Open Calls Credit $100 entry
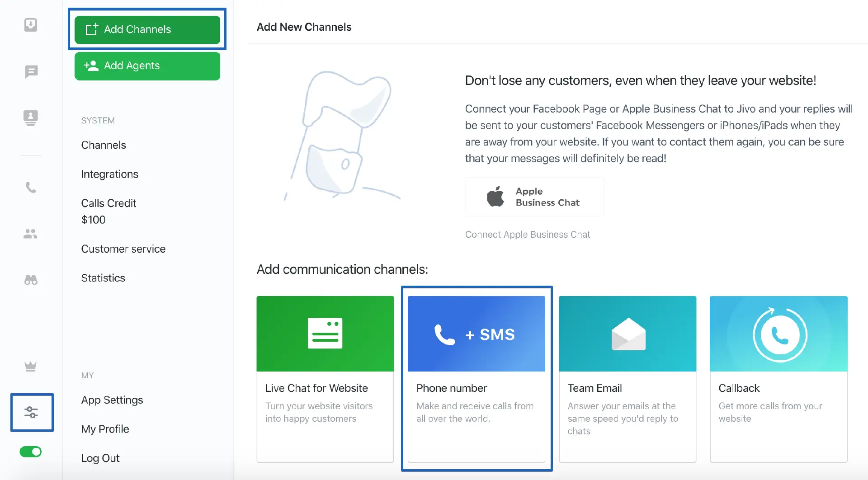 (x=108, y=212)
